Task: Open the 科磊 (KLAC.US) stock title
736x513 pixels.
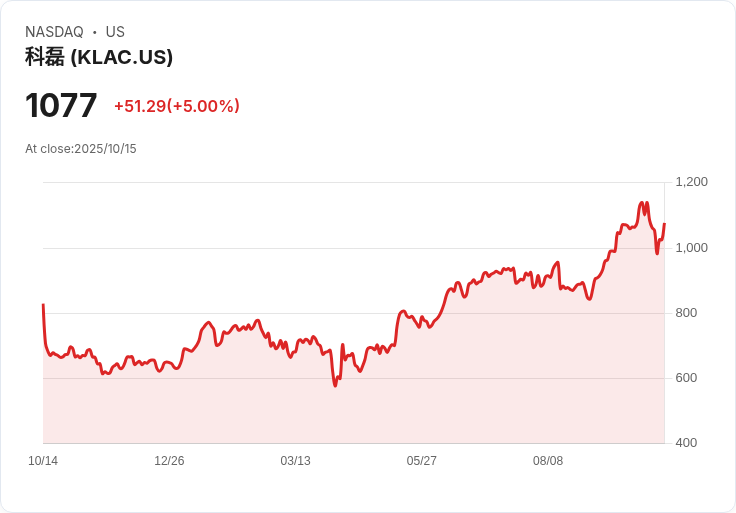Action: point(99,57)
